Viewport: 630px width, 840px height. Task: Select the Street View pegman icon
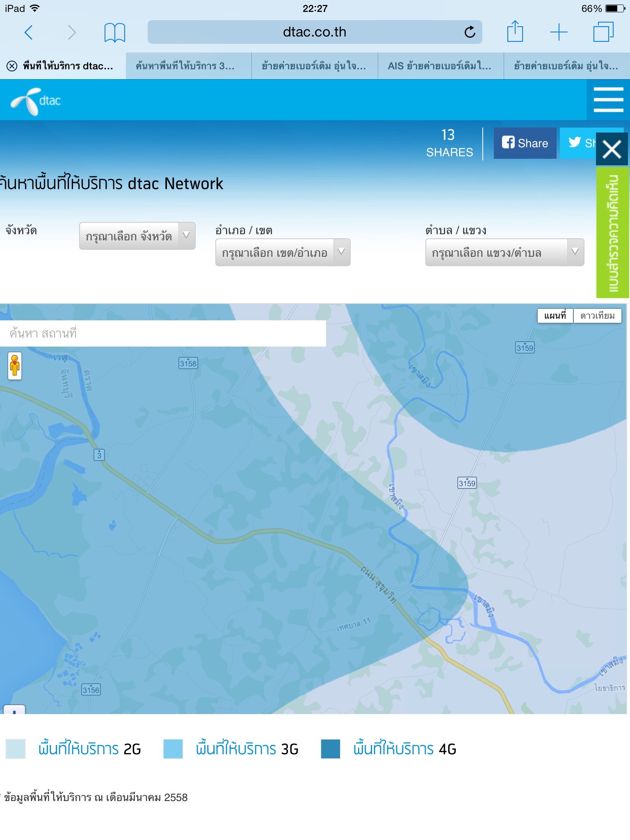tap(15, 365)
